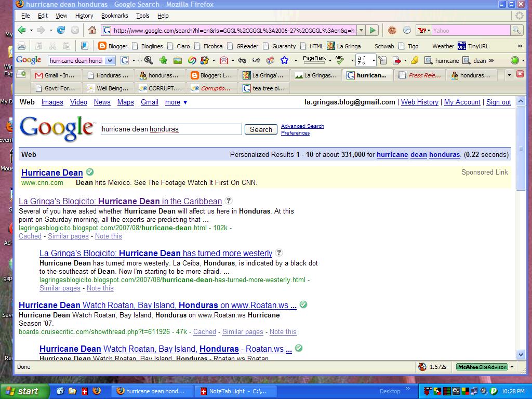The image size is (532, 399).
Task: Focus the Google page search input field
Action: point(171,129)
